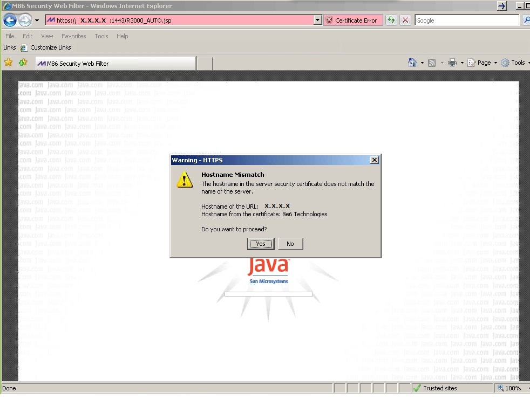Viewport: 530px width, 420px height.
Task: Click the Home page icon
Action: pyautogui.click(x=412, y=63)
